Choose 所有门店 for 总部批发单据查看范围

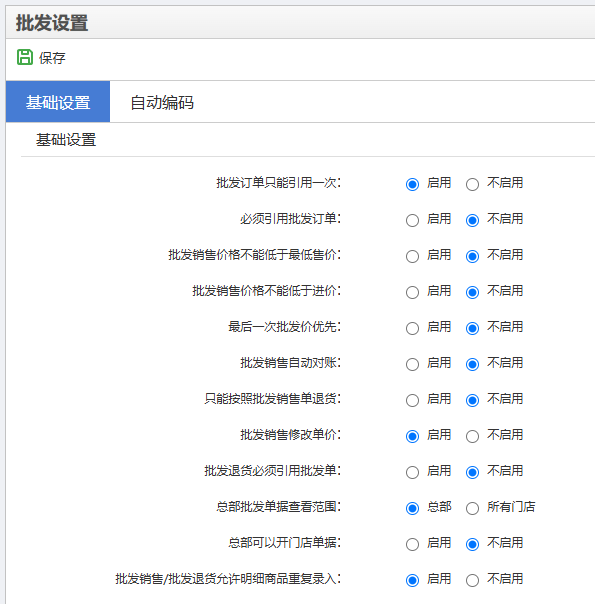[x=473, y=508]
